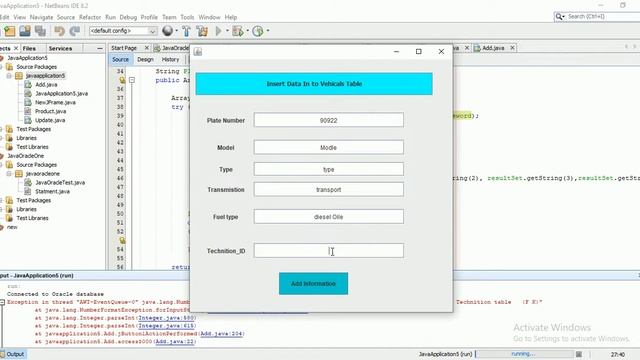Run the project with green play icon
Image resolution: width=640 pixels, height=360 pixels.
(218, 31)
